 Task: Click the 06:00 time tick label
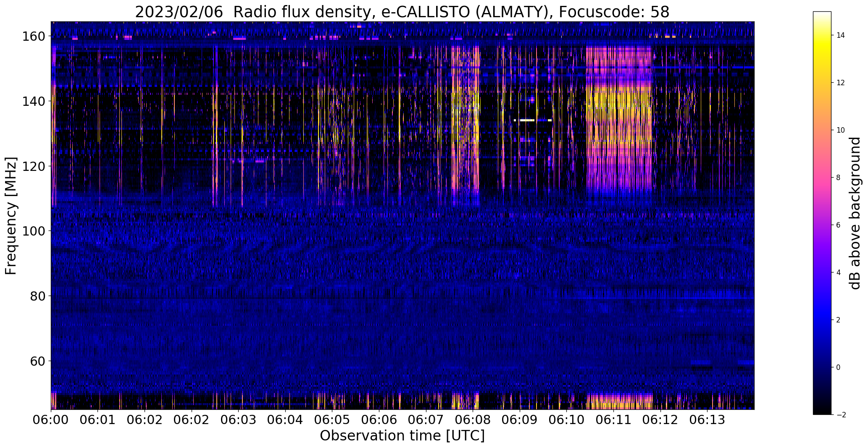[x=51, y=419]
